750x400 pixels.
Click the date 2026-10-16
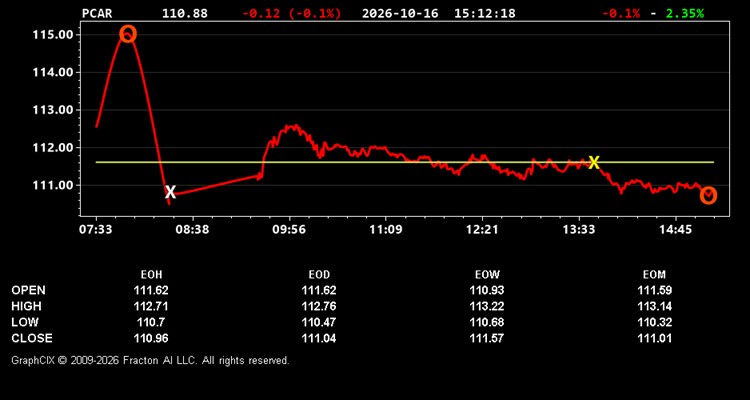click(x=400, y=13)
